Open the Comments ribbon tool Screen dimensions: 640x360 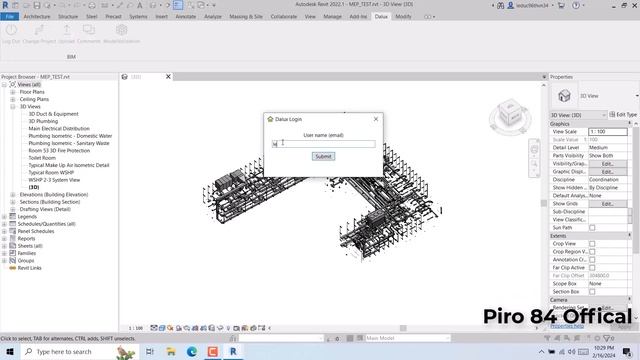89,30
